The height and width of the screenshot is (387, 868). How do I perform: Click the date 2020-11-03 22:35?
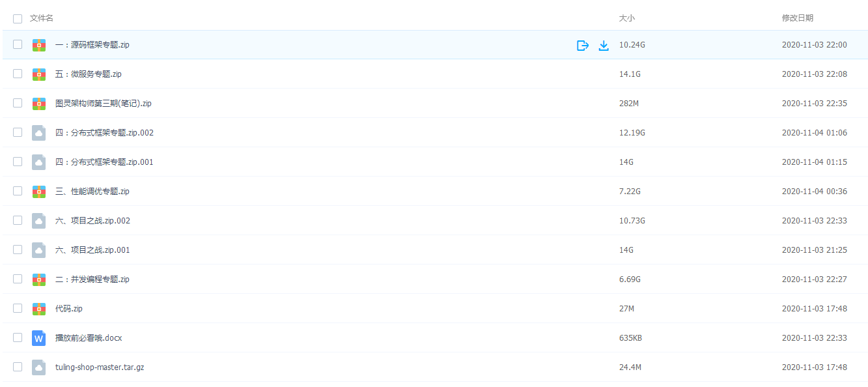click(815, 104)
